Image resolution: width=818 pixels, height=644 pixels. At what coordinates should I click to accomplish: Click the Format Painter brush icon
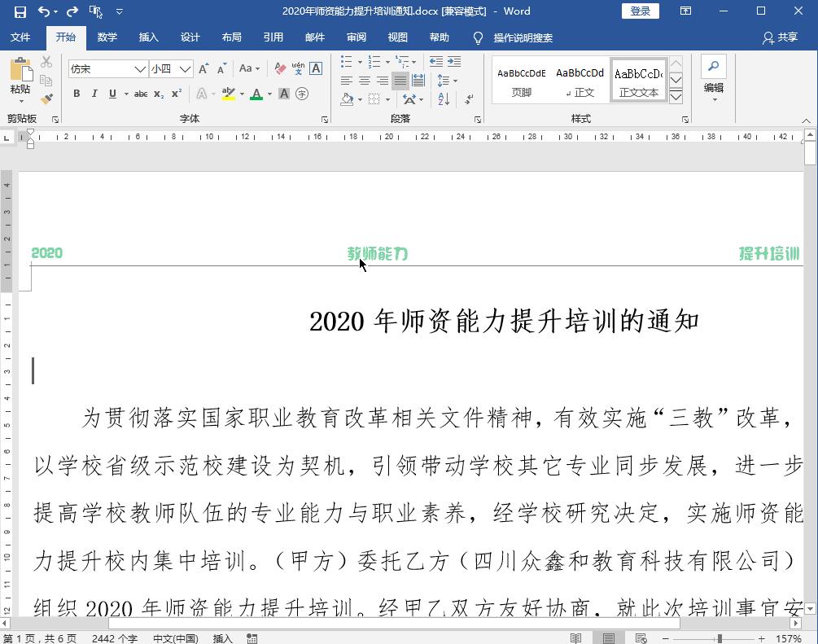pos(46,99)
